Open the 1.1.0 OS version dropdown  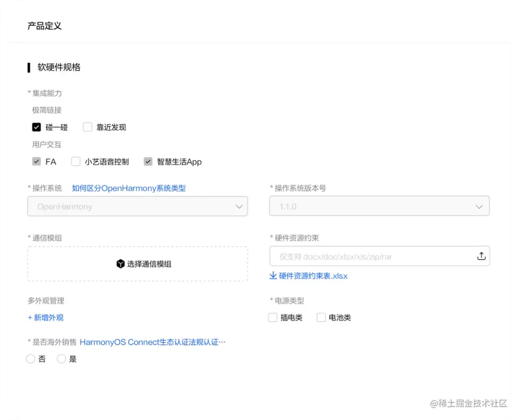pos(379,206)
